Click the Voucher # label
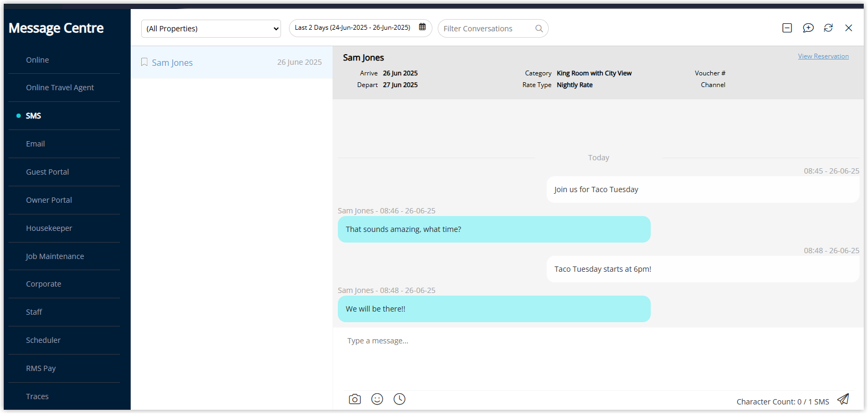The height and width of the screenshot is (414, 868). [710, 73]
